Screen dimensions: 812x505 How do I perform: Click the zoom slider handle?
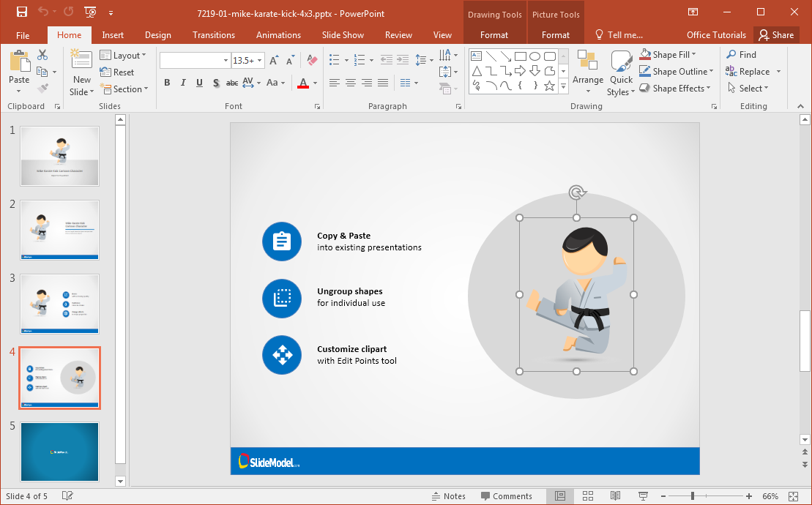(x=692, y=496)
